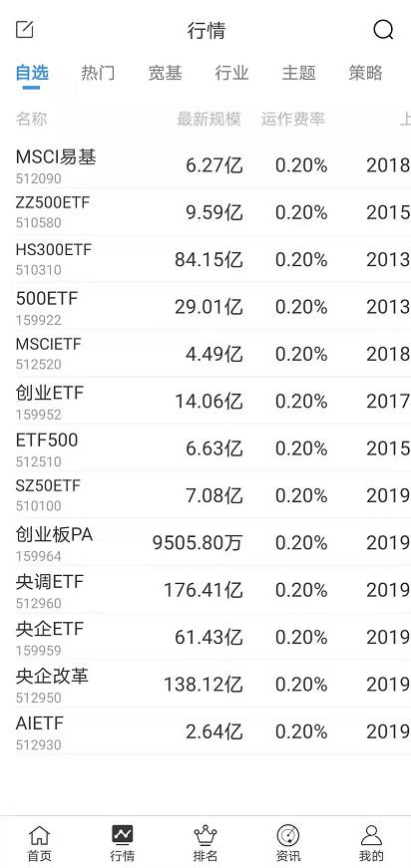This screenshot has width=411, height=868.
Task: Open the HS300ETF 510310 row
Action: 205,259
